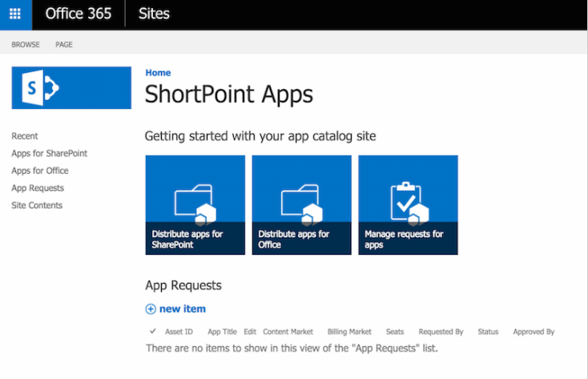Click the Office 365 header title
The width and height of the screenshot is (588, 379).
tap(79, 14)
